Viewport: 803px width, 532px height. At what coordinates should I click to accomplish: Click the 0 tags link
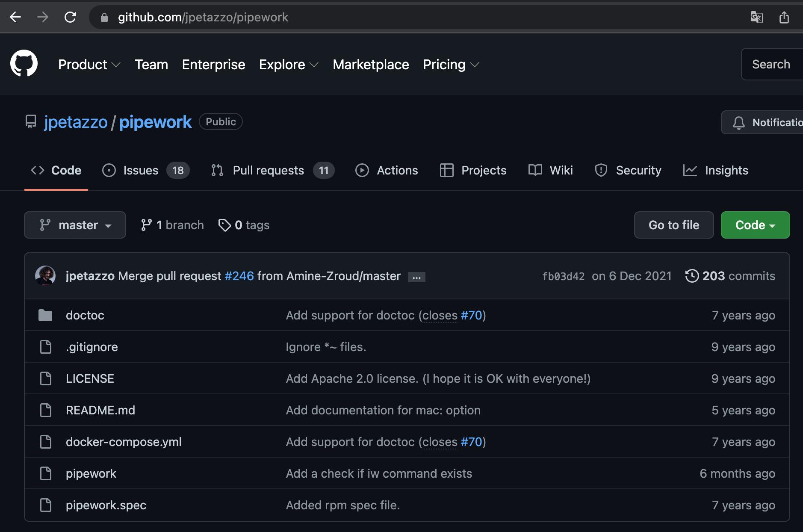point(244,225)
